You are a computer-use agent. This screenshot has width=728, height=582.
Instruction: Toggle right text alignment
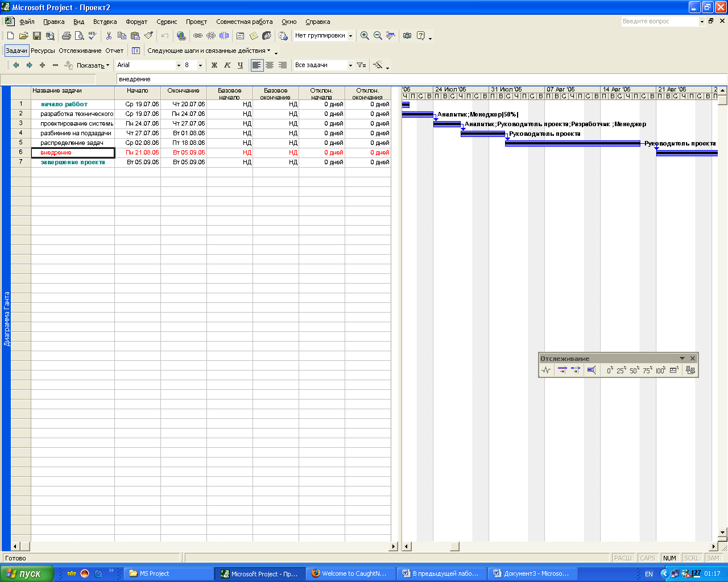[283, 65]
